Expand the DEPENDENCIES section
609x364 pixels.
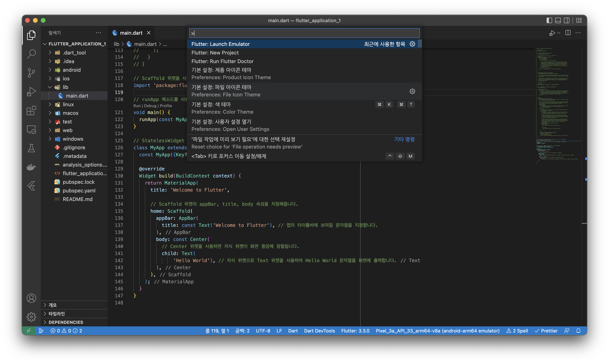(x=66, y=322)
